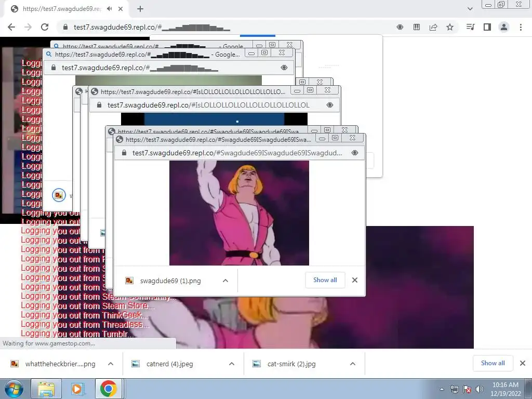Click IsLOLLOL popup's address-bar diamond icon
The image size is (532, 399).
[330, 105]
